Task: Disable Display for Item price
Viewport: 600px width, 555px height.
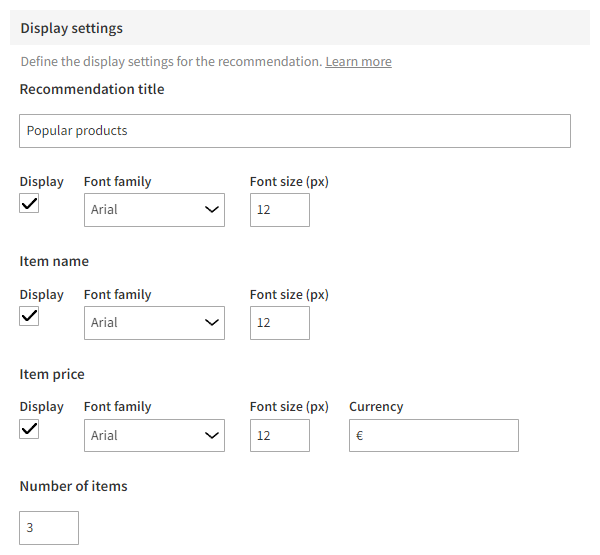Action: (x=30, y=429)
